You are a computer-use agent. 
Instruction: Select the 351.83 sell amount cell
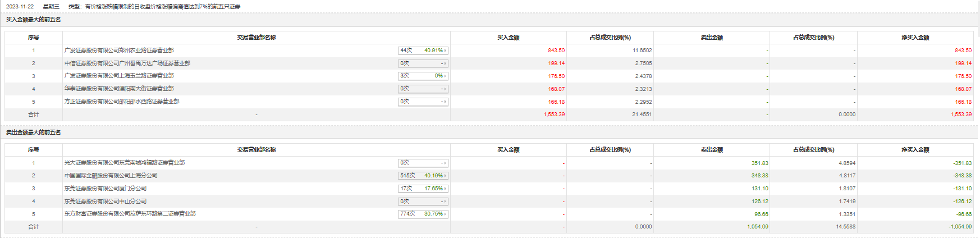(x=760, y=163)
